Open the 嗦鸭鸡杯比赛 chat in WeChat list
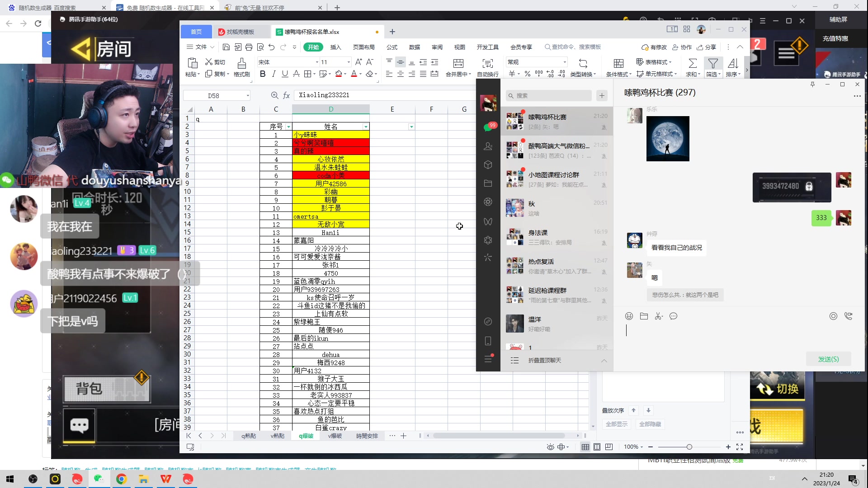 click(x=557, y=121)
